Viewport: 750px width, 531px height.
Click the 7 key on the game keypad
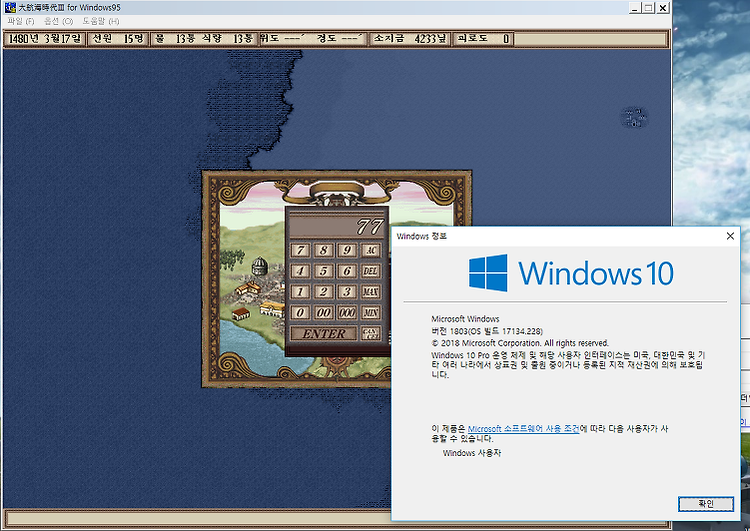click(300, 250)
